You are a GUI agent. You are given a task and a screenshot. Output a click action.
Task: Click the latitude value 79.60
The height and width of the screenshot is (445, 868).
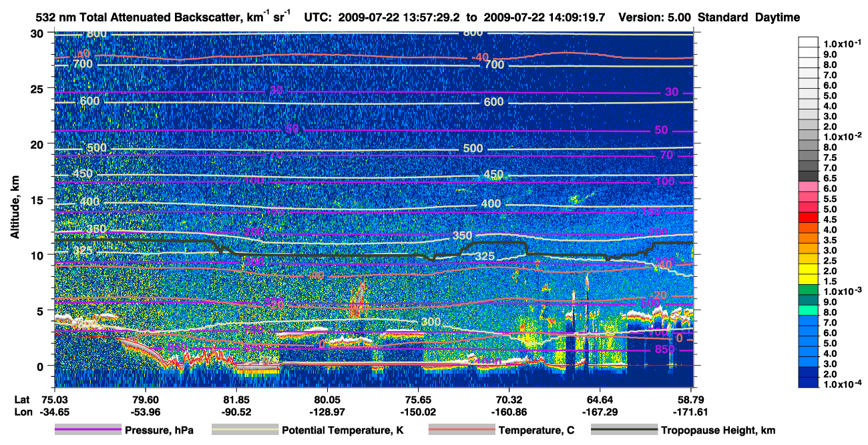coord(145,399)
